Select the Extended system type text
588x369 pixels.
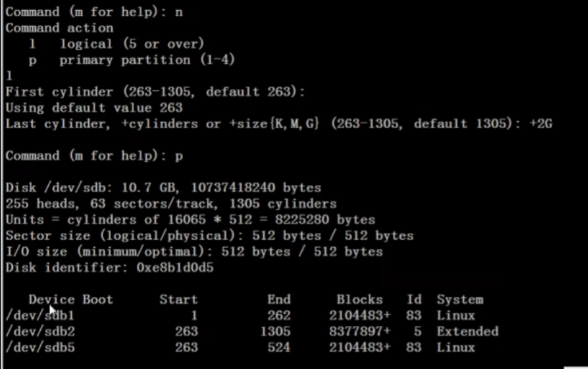click(x=468, y=332)
